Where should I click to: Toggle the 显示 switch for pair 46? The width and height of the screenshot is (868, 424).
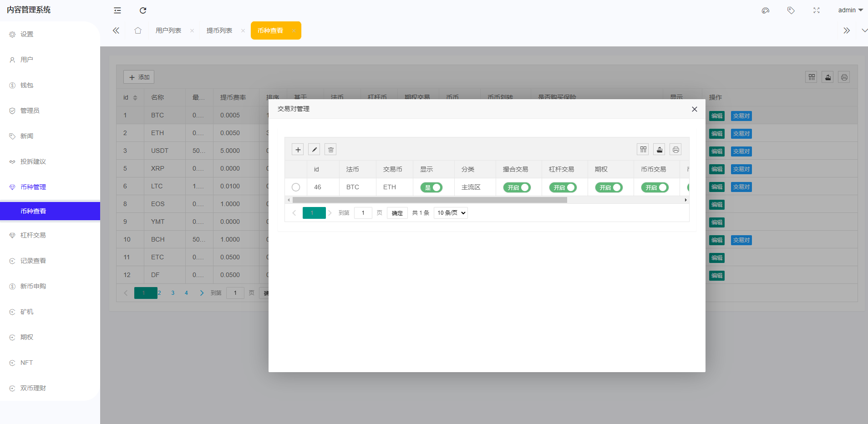tap(431, 187)
